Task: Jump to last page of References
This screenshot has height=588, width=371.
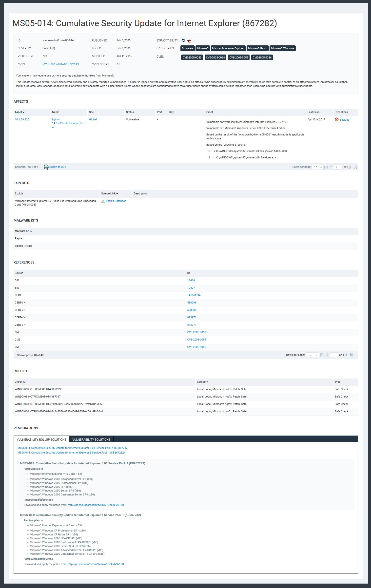Action: [x=352, y=355]
